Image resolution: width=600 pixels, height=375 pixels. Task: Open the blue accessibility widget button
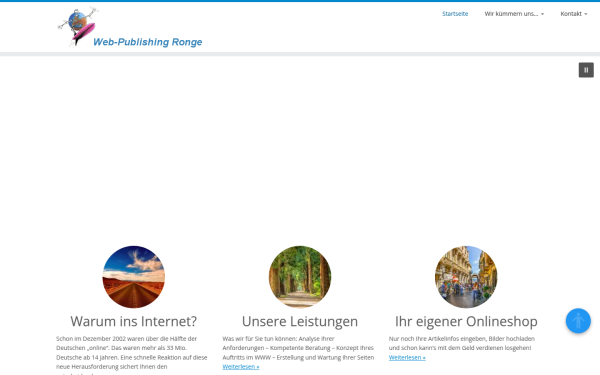[578, 321]
